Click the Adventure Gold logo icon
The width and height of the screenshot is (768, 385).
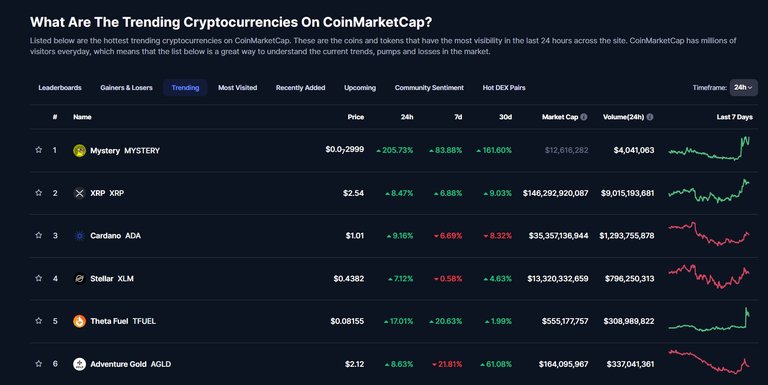79,364
